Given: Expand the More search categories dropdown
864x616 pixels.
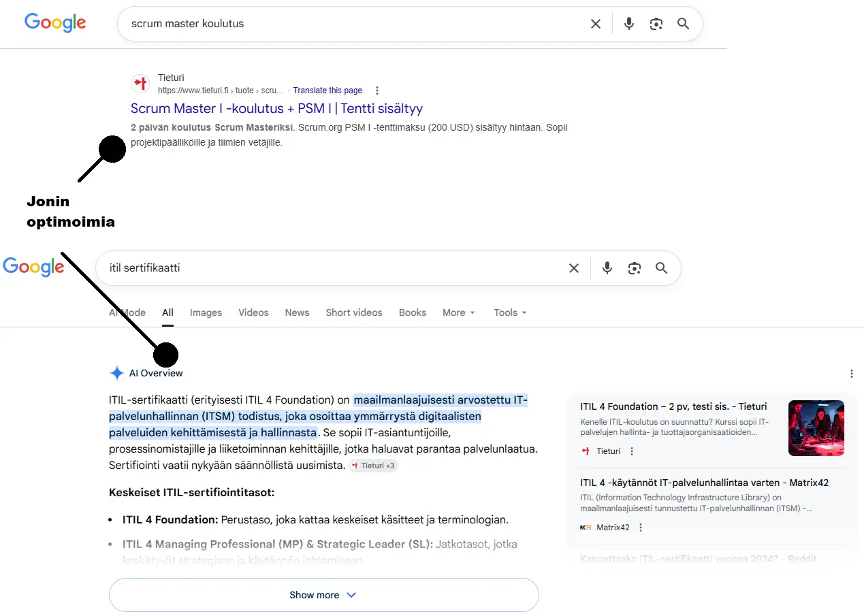Looking at the screenshot, I should coord(458,312).
